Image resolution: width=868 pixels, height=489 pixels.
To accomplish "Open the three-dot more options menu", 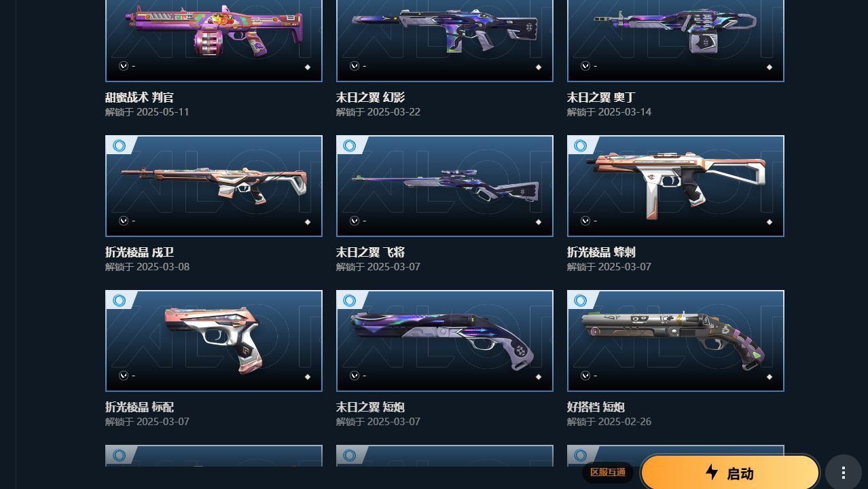I will click(x=843, y=473).
